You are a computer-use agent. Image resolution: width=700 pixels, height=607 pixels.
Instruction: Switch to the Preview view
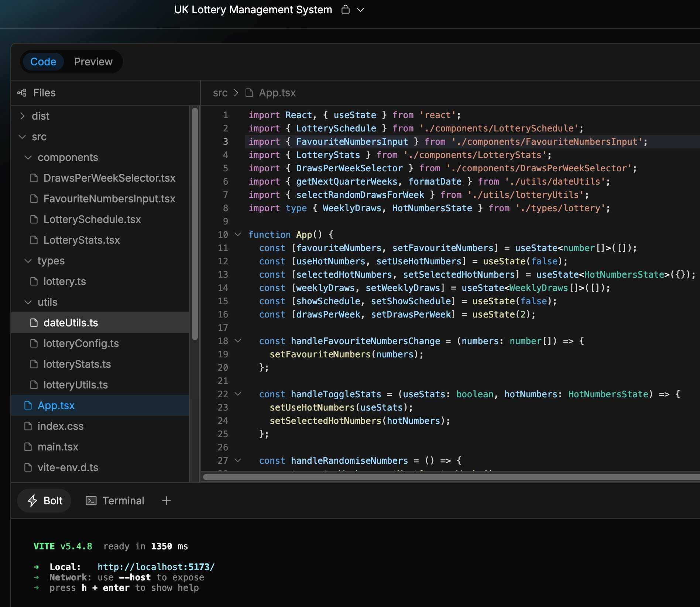[x=93, y=62]
